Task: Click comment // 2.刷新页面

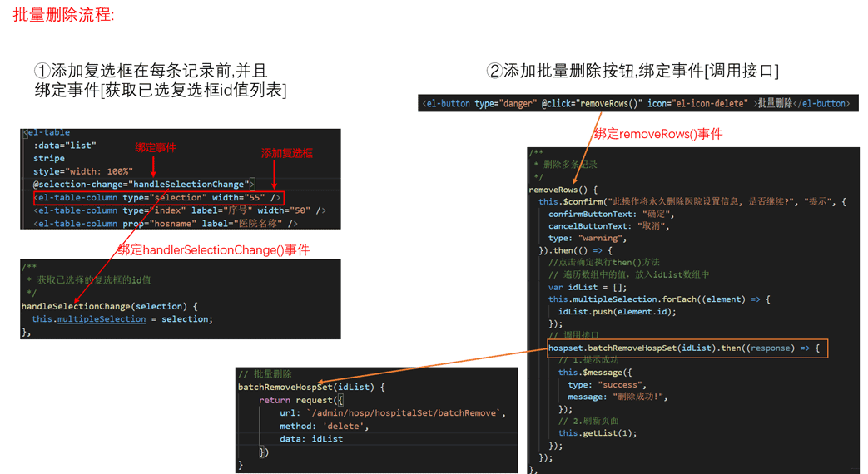Action: tap(588, 421)
